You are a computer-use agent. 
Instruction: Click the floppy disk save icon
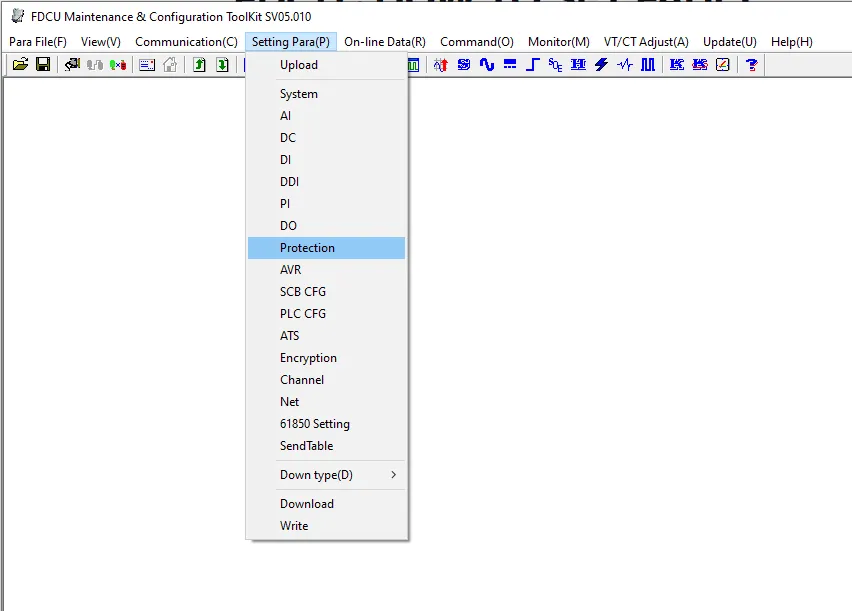pos(43,65)
